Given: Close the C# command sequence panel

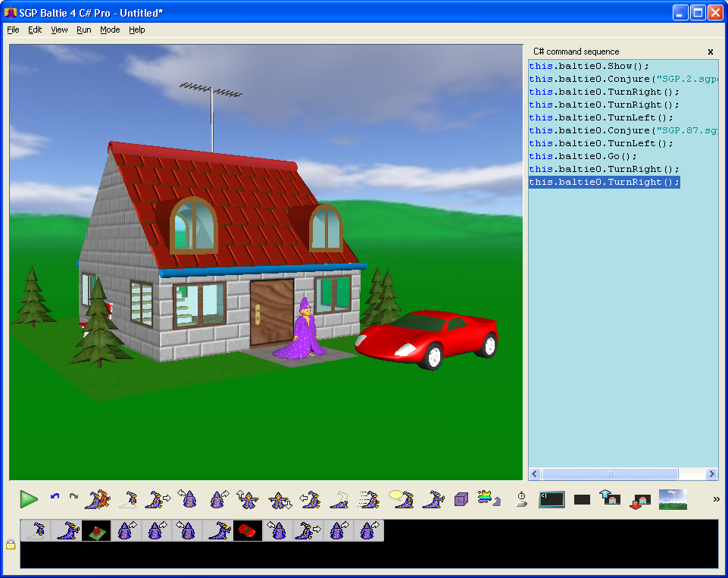Looking at the screenshot, I should click(x=711, y=52).
